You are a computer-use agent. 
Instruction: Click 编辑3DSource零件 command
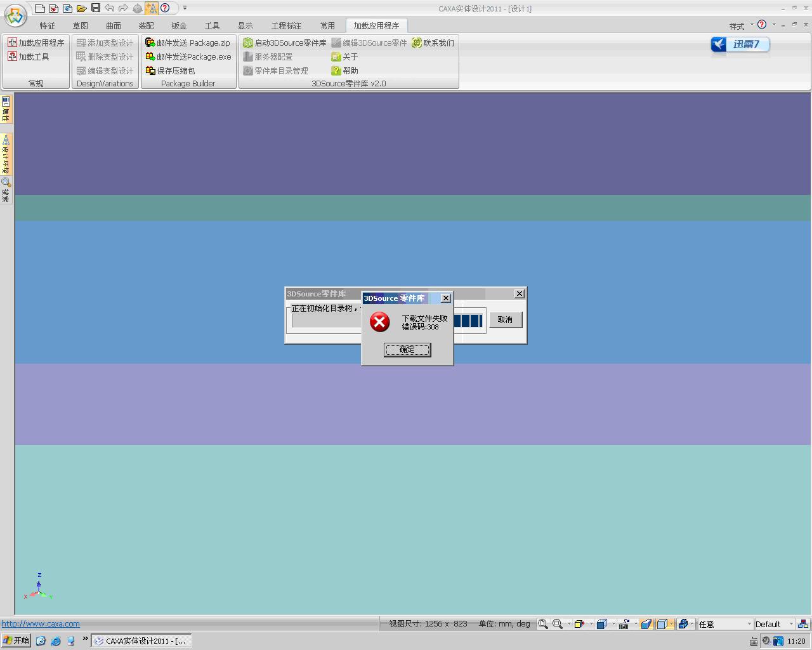(x=369, y=43)
